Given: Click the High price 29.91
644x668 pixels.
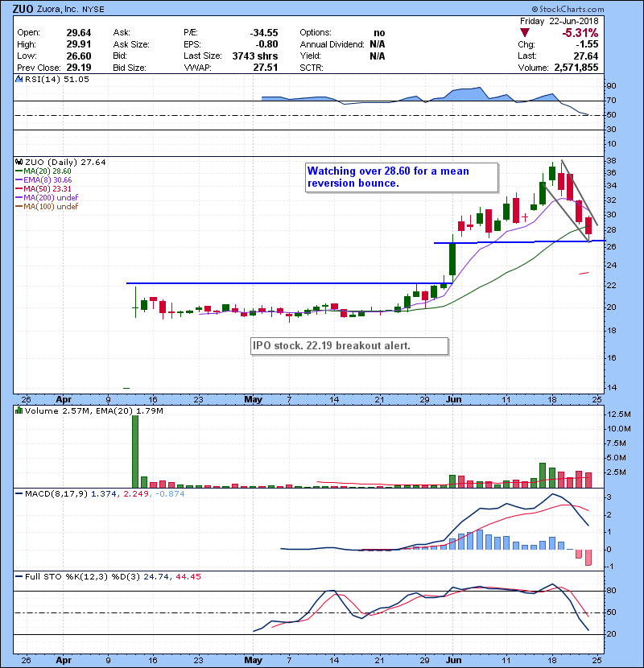Looking at the screenshot, I should [79, 44].
